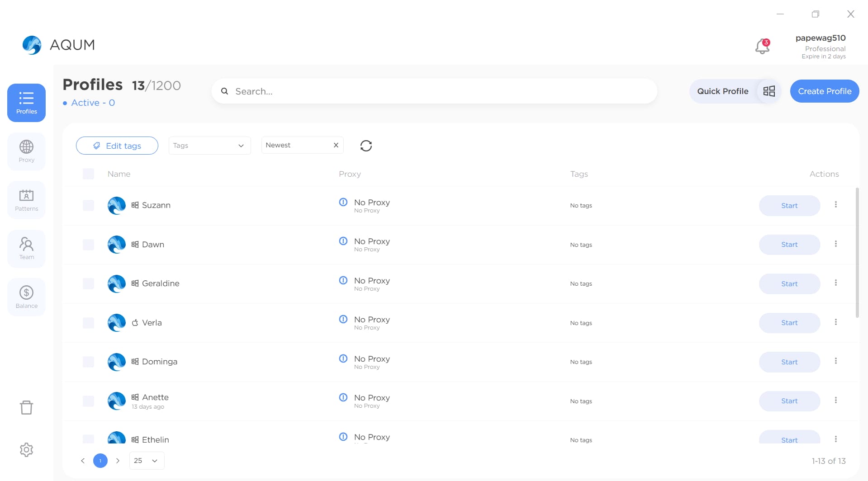Open more actions for Suzann
Image resolution: width=868 pixels, height=481 pixels.
835,205
